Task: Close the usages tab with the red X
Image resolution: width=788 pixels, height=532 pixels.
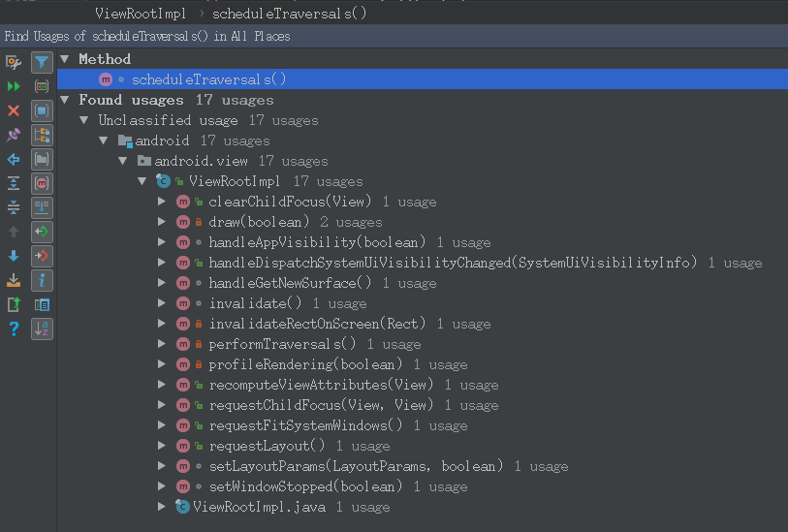Action: point(14,110)
